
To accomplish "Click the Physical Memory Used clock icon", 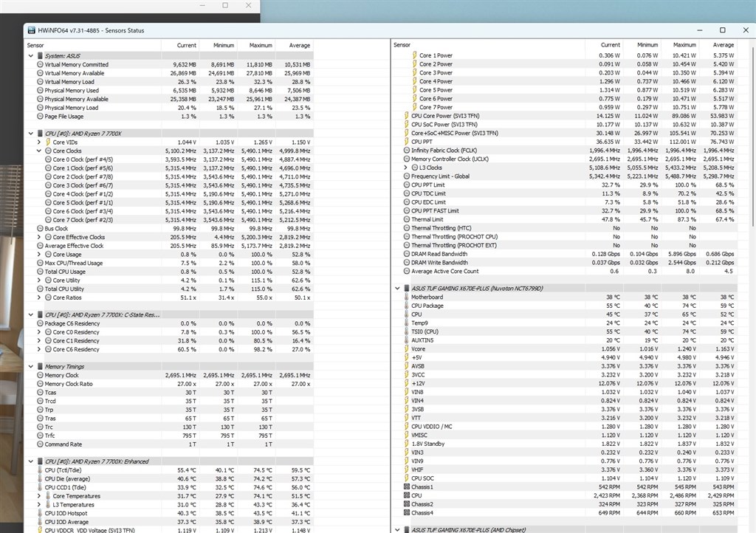I will point(40,91).
